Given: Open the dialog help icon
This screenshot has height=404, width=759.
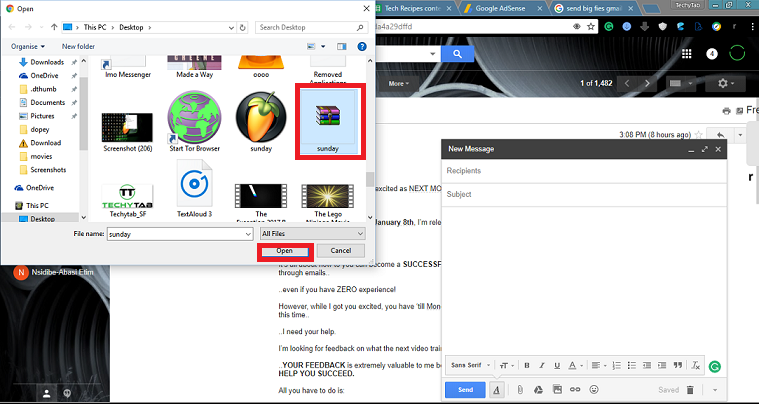Looking at the screenshot, I should [x=362, y=46].
